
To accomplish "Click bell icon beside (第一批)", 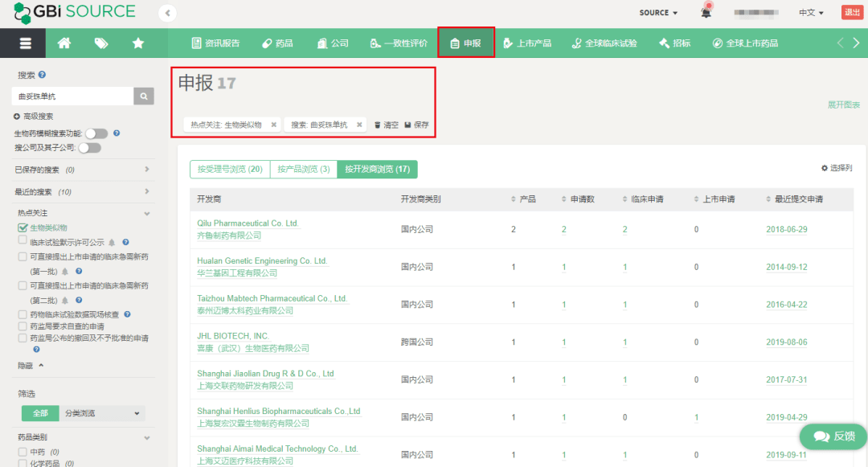I will pos(65,271).
